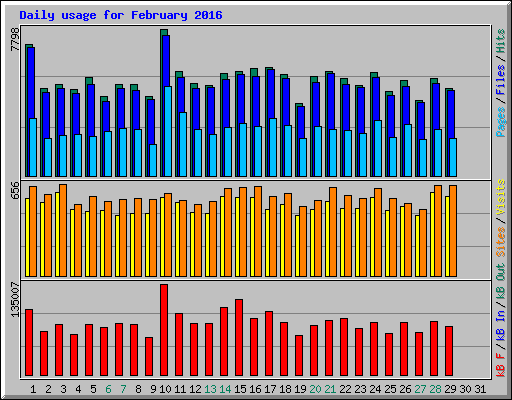Click the red kB bar for day 15

tap(239, 338)
